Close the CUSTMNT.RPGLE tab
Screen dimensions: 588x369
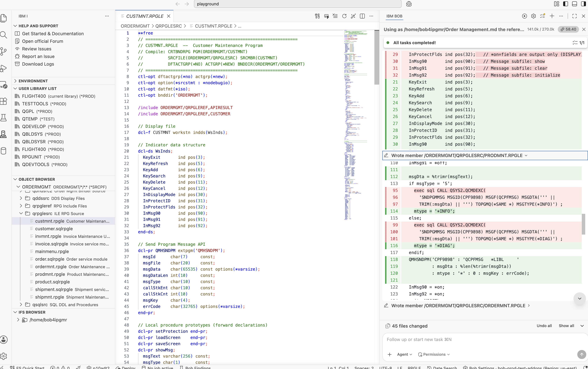point(169,16)
